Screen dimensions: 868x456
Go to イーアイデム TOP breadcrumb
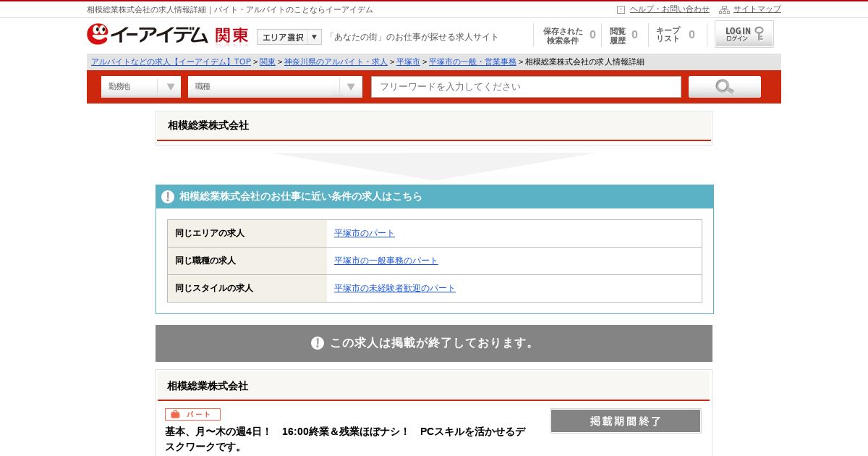point(171,62)
